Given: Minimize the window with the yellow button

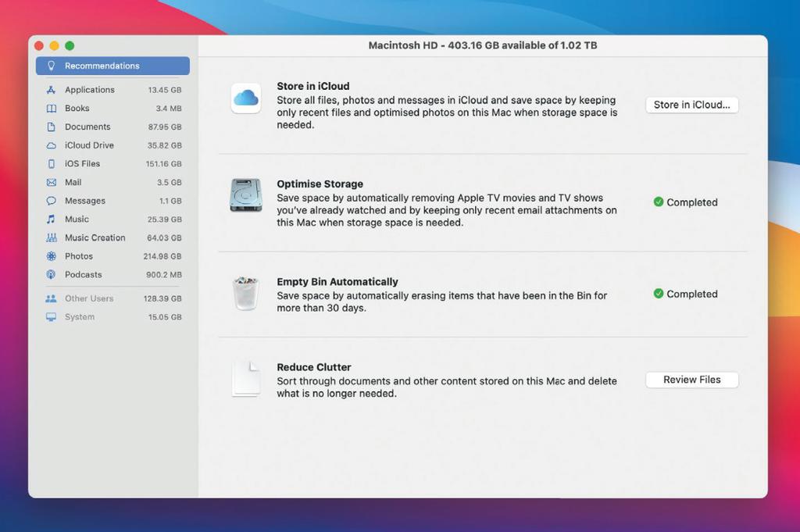Looking at the screenshot, I should click(54, 46).
